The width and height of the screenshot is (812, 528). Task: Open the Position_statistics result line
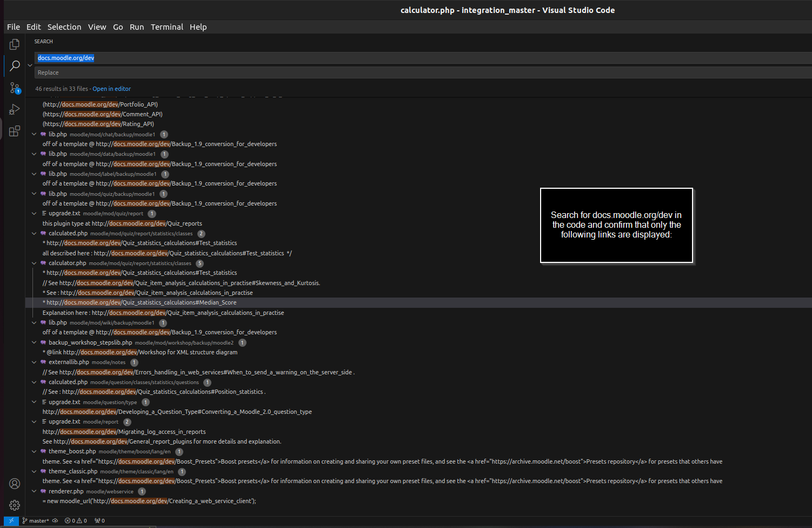point(154,392)
